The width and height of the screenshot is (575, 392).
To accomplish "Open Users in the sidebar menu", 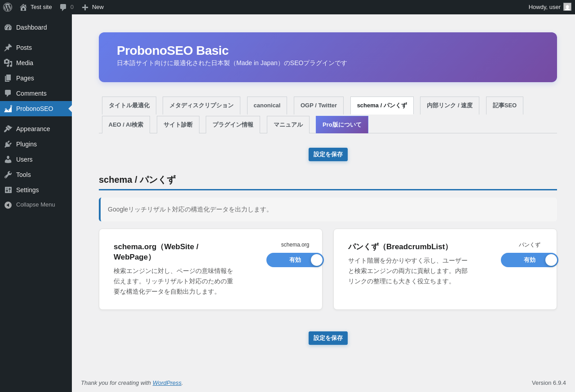I will pos(36,159).
